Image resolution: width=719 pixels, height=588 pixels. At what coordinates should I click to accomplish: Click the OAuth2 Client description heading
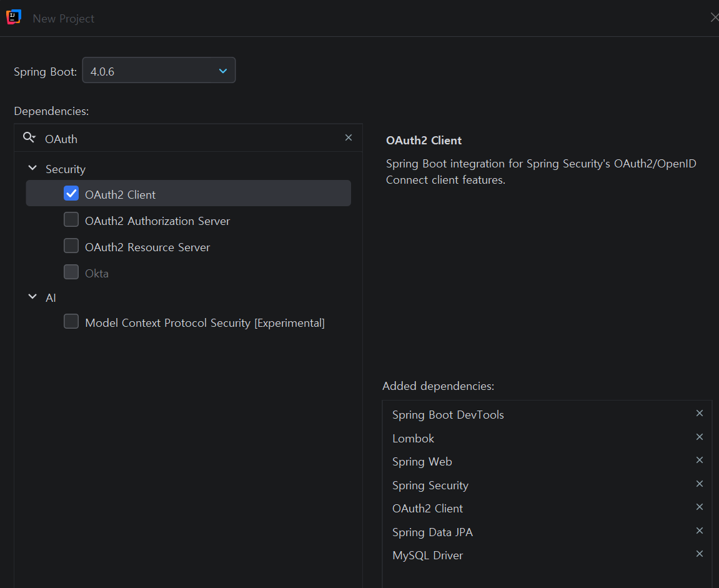424,141
